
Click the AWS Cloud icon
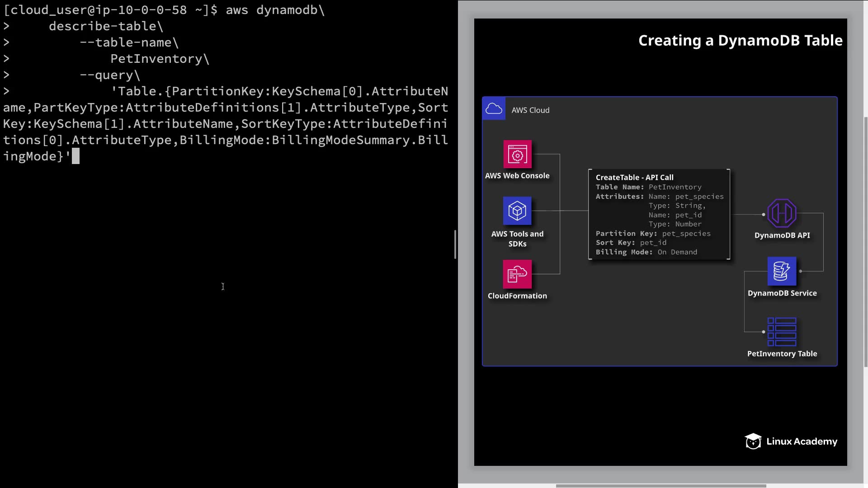tap(494, 109)
